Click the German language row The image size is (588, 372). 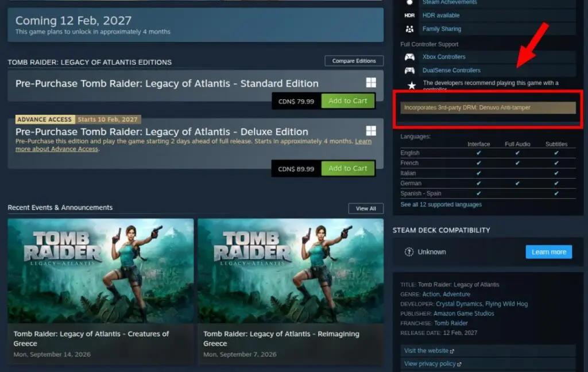tap(488, 183)
